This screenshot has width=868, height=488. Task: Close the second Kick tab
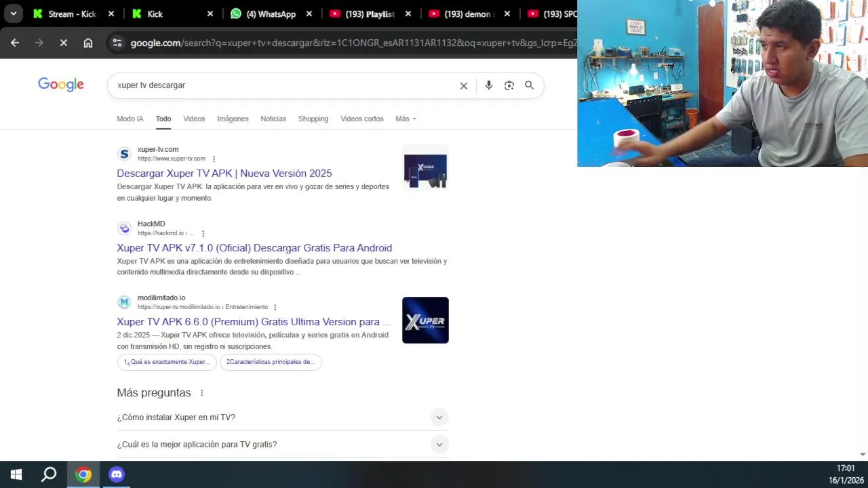(210, 14)
